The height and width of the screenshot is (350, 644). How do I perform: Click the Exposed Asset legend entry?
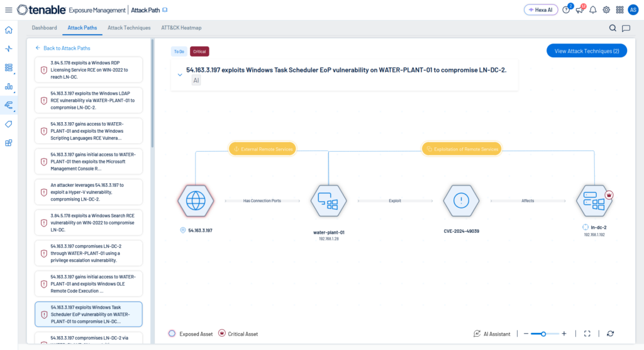coord(191,334)
